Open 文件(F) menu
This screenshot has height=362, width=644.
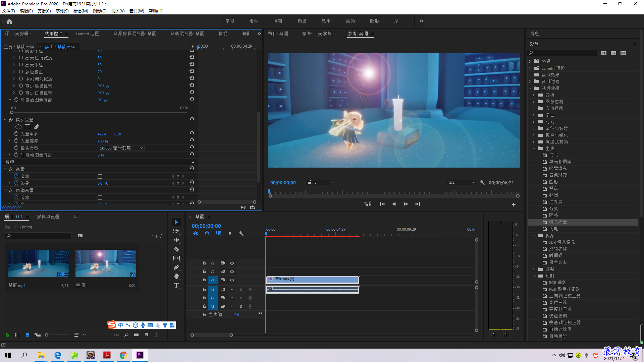pos(9,11)
